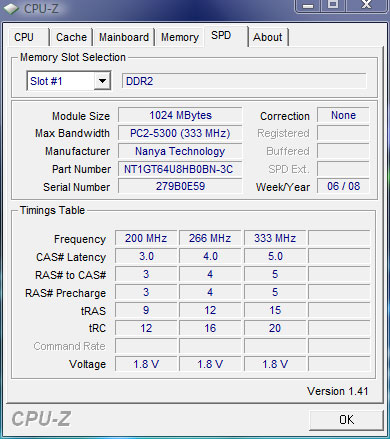Maximize the CPU-Z window
Viewport: 390px width, 439px height.
pyautogui.click(x=333, y=6)
